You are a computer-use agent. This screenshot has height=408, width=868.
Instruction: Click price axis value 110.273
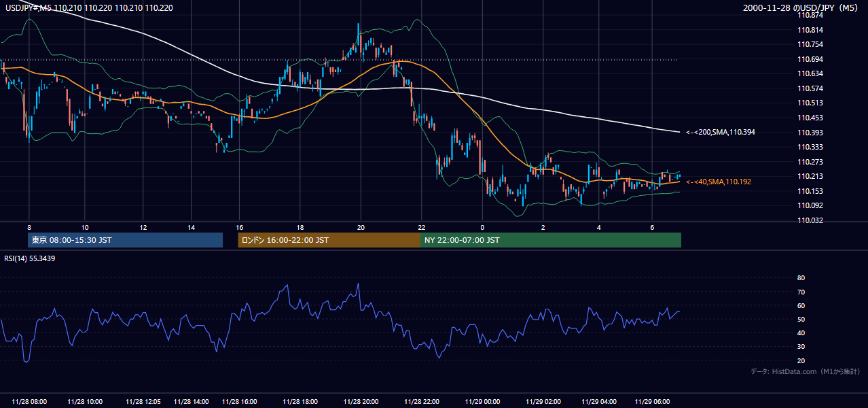[x=810, y=162]
